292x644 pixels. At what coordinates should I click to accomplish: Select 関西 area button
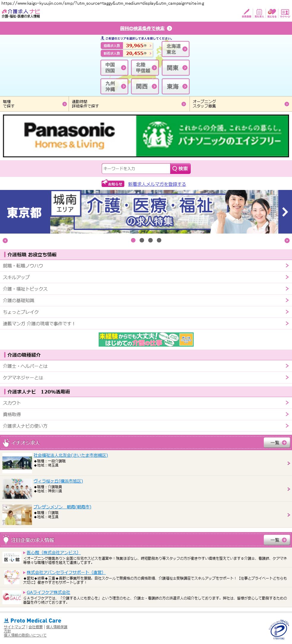tap(145, 86)
